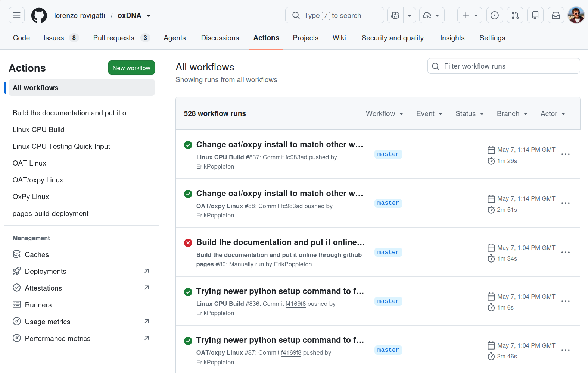Open user avatar profile menu
This screenshot has height=373, width=588.
click(x=576, y=15)
